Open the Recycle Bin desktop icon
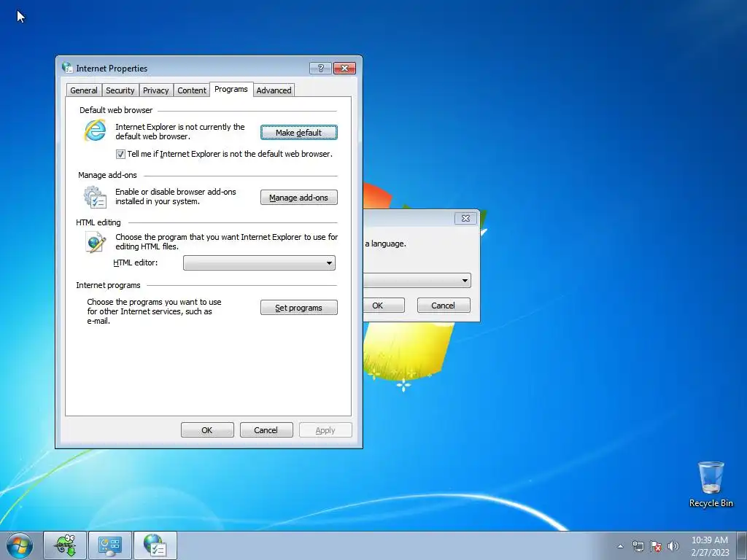The width and height of the screenshot is (747, 560). pos(711,484)
